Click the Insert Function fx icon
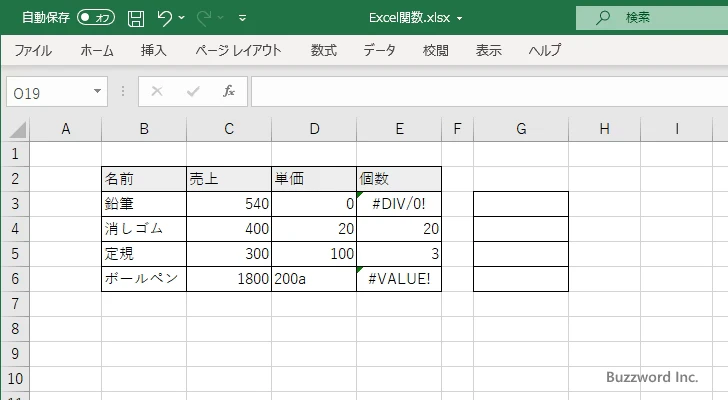Viewport: 728px width, 400px height. tap(229, 91)
